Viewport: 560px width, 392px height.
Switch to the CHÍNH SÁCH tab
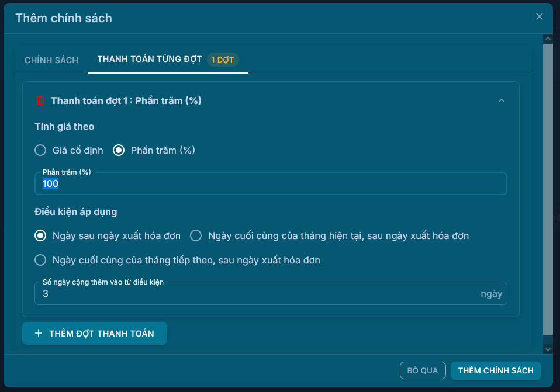click(x=51, y=60)
